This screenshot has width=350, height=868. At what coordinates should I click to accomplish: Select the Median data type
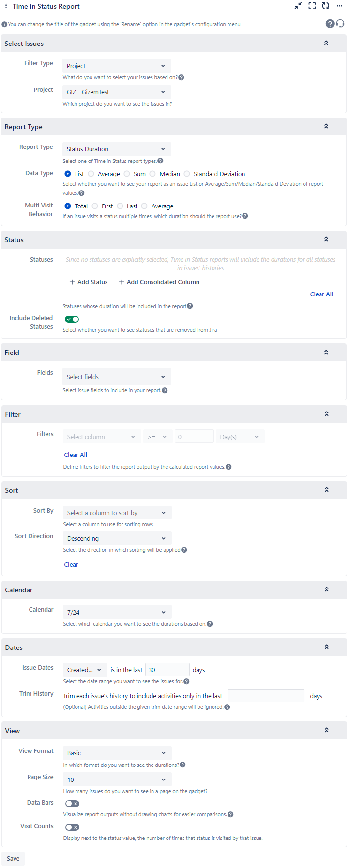(x=153, y=174)
